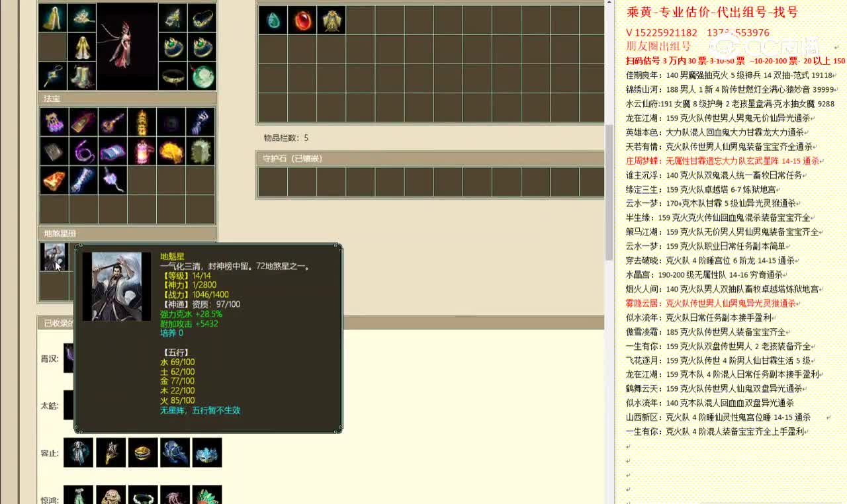Click the 水晶宫 listing row
847x504 pixels.
707,274
